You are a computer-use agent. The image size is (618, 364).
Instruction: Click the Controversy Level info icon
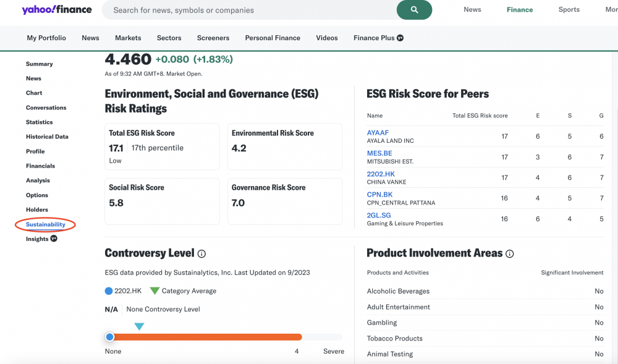tap(201, 253)
